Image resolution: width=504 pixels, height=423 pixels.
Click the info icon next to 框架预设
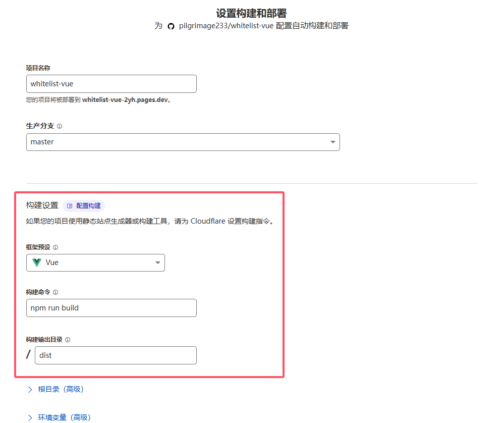click(x=55, y=247)
